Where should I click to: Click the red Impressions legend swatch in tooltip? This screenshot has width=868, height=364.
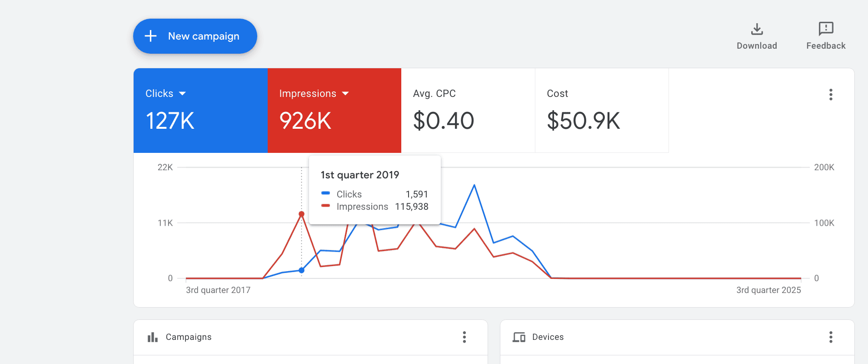[x=325, y=206]
